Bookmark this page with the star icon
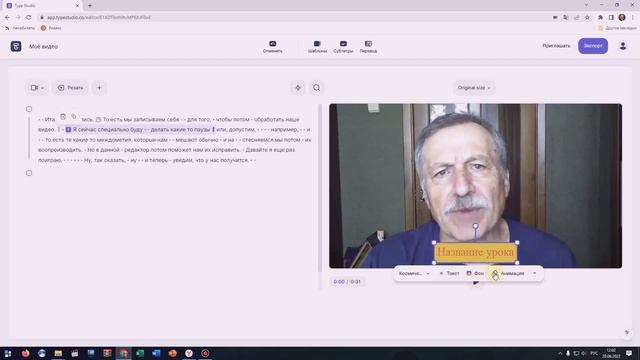Viewport: 640px width, 360px height. coord(587,18)
